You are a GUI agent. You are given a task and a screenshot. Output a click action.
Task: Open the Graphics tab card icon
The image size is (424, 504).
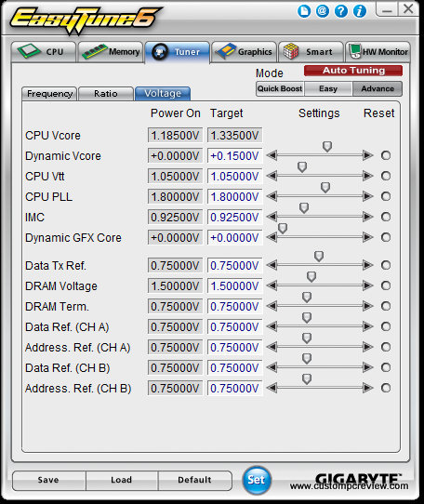(x=226, y=51)
